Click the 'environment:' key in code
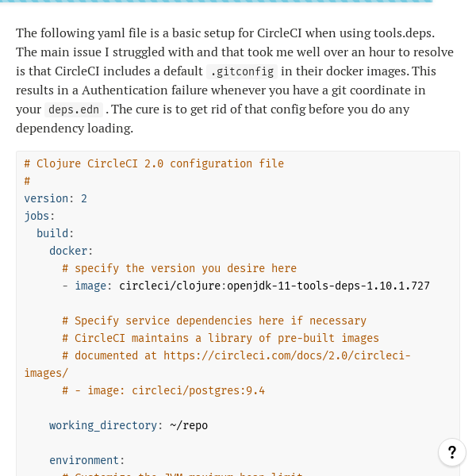Viewport: 476px width, 476px height. pos(86,460)
